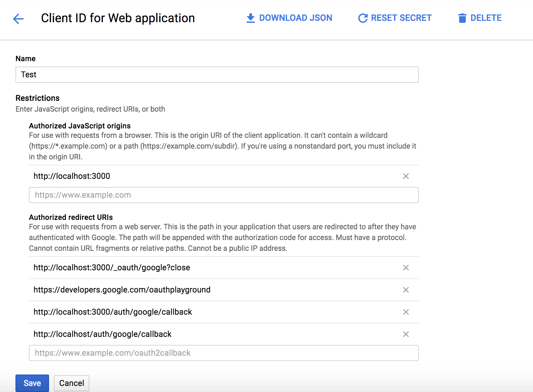
Task: Click the reset secret refresh icon
Action: [363, 18]
